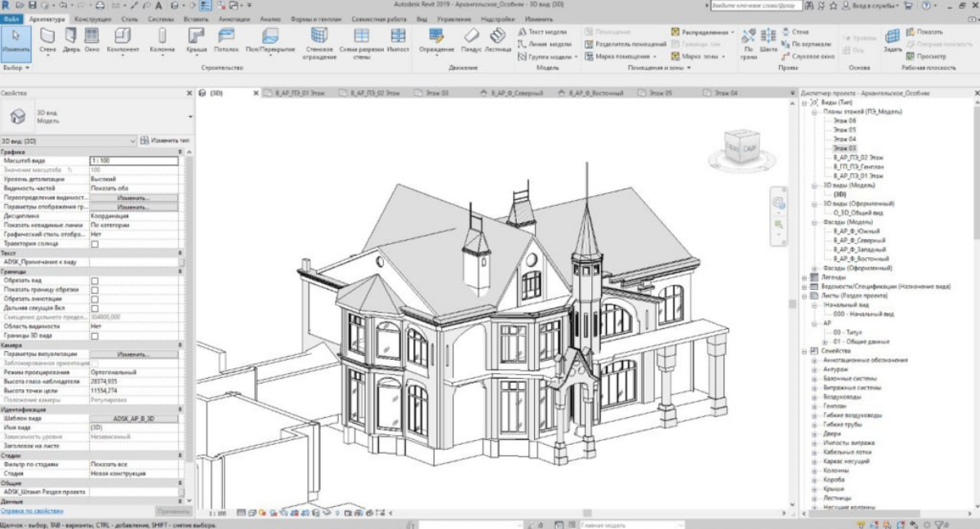Image resolution: width=980 pixels, height=529 pixels.
Task: Select the Шахта (Shaft) opening tool
Action: point(768,40)
